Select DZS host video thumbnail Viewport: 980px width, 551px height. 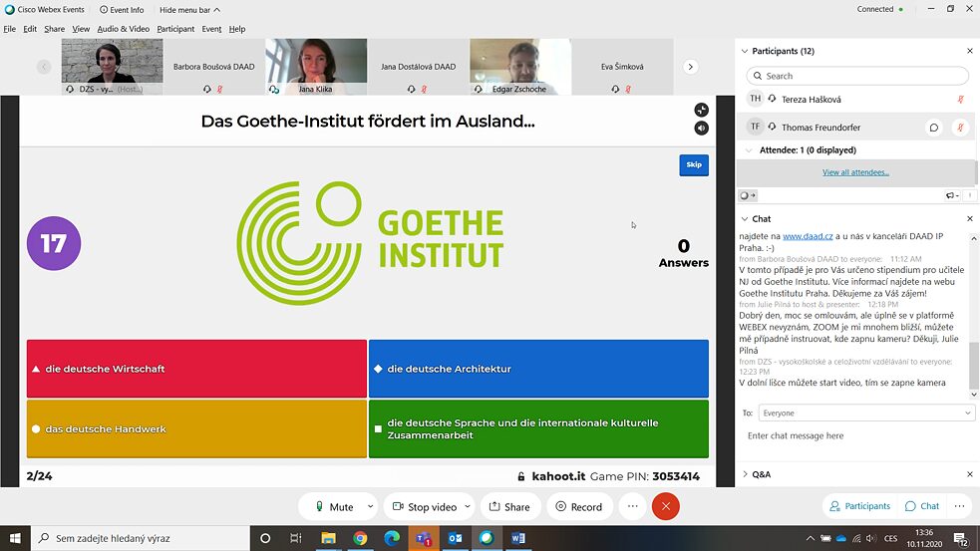tap(112, 66)
